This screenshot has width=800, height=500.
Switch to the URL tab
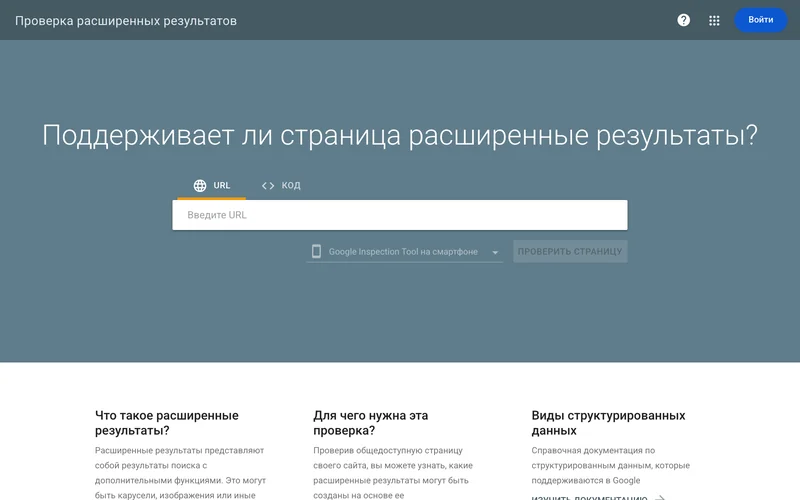[211, 186]
